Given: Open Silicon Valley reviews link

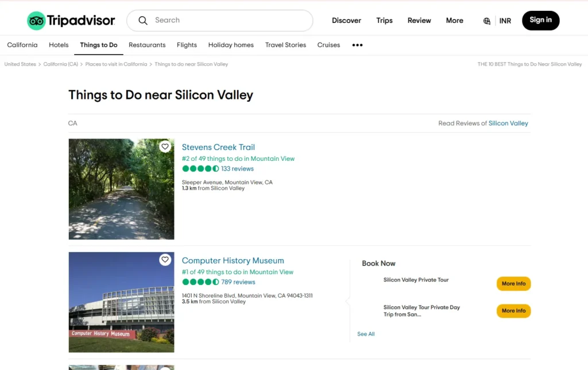Looking at the screenshot, I should [x=508, y=123].
